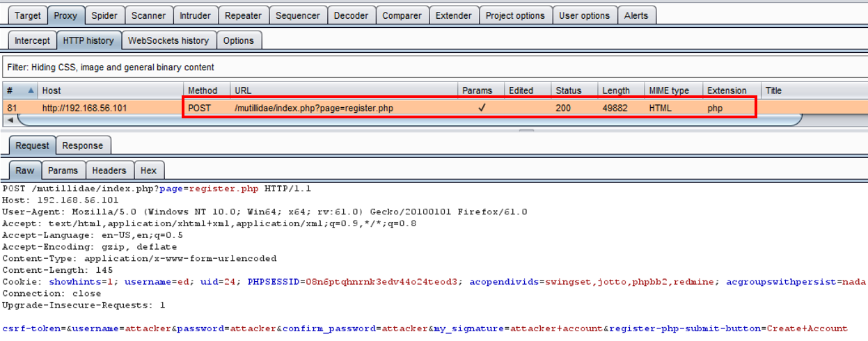The image size is (868, 341).
Task: Click the Params checkmark in row 81
Action: pyautogui.click(x=481, y=108)
